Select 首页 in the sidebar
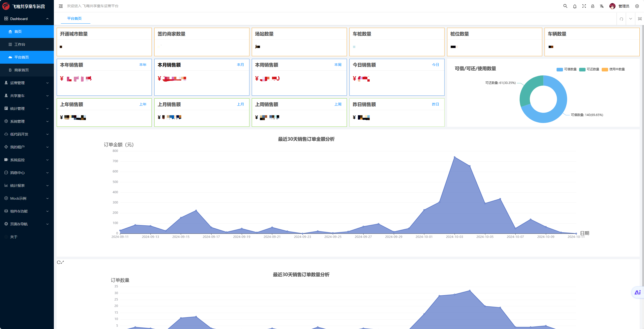This screenshot has height=329, width=644. 27,32
